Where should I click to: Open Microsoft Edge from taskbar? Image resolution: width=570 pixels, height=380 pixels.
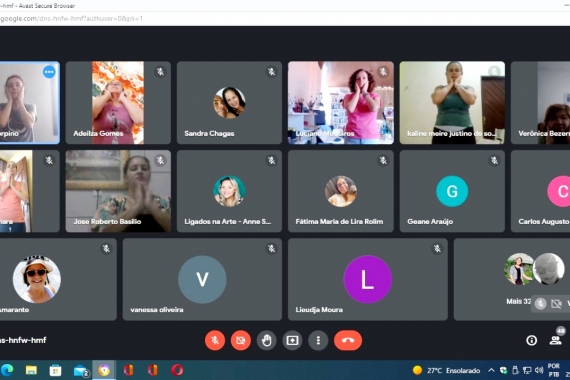7,370
